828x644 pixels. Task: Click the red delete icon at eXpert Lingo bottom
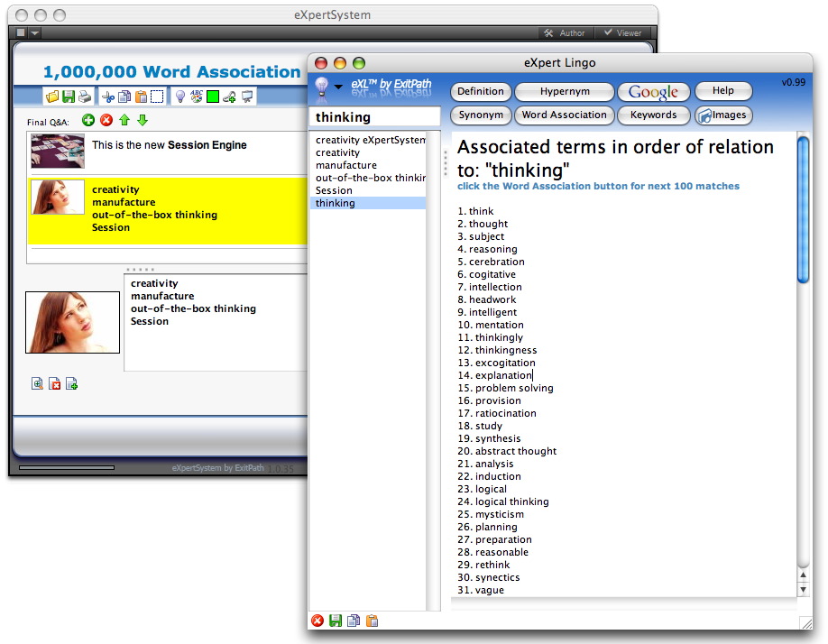[x=317, y=621]
